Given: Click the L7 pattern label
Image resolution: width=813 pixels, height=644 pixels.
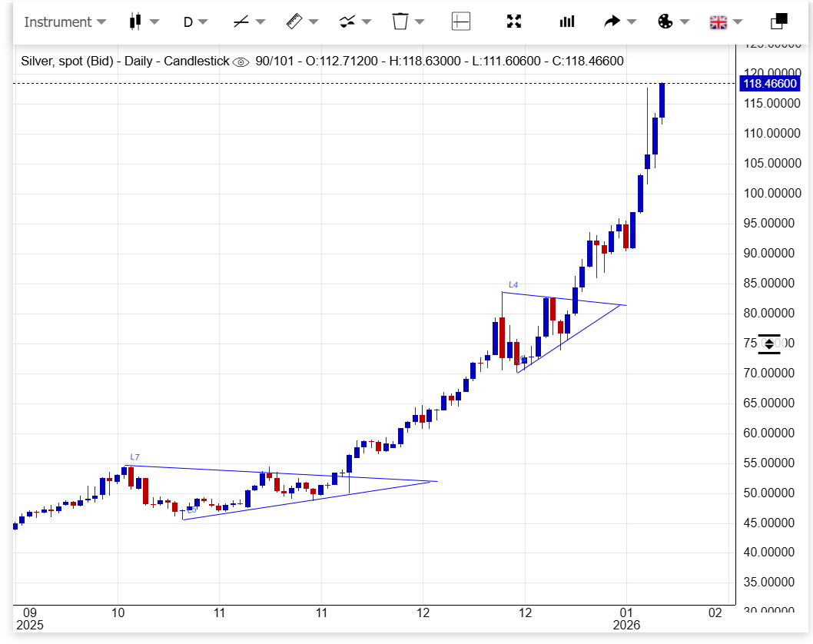Looking at the screenshot, I should pos(135,457).
